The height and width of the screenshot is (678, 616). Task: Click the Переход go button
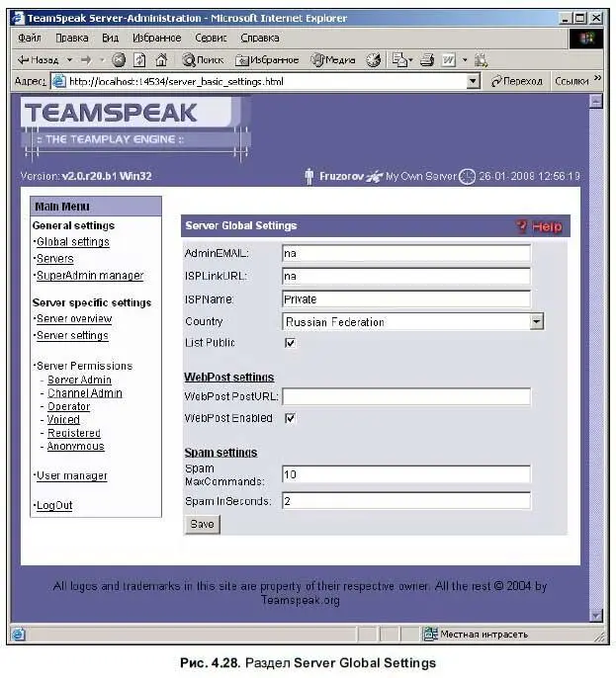[517, 81]
